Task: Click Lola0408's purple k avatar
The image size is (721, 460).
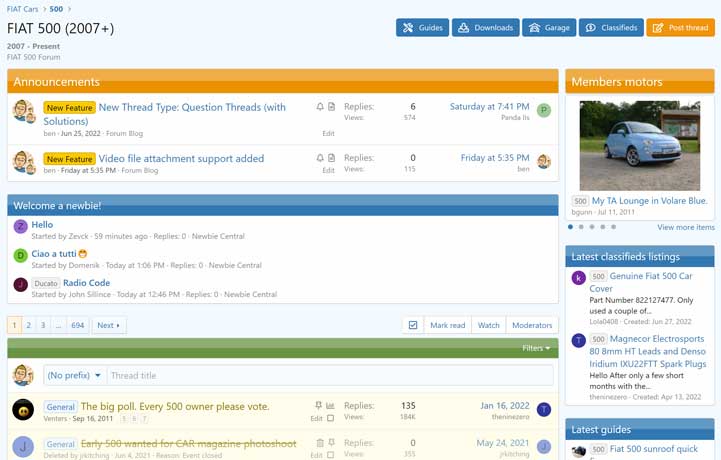Action: click(x=578, y=278)
